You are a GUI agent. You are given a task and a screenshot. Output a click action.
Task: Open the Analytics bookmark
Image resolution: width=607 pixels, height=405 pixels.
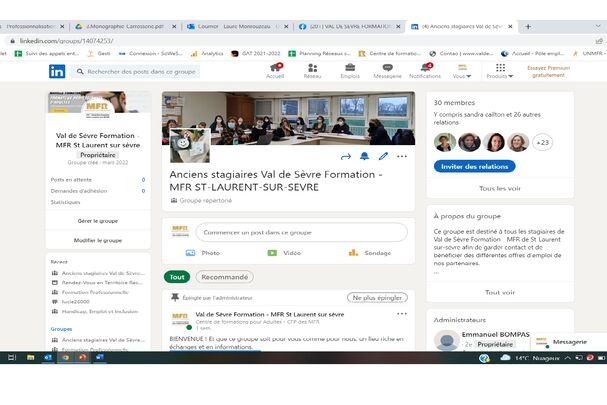pos(207,53)
